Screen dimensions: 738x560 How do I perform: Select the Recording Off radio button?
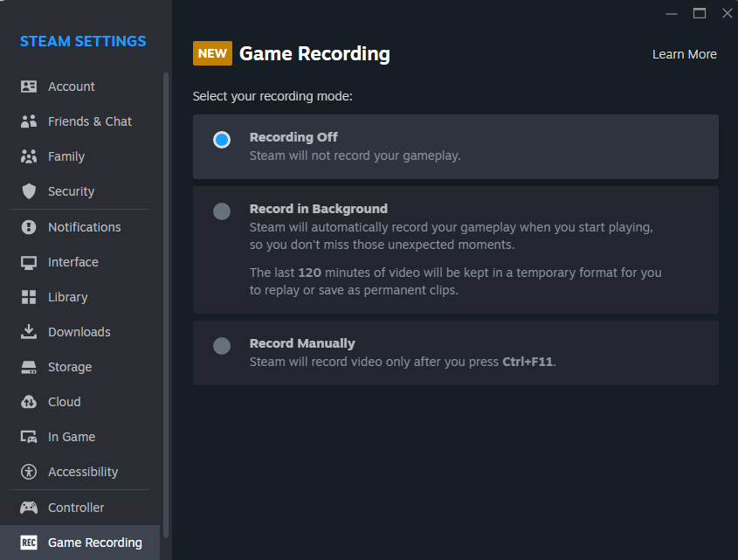(222, 140)
